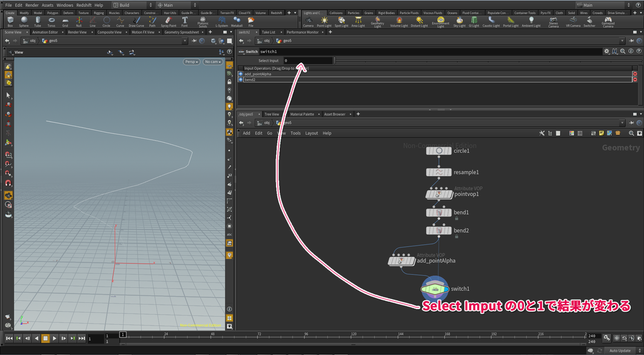Add an Environment Light from shelf
644x355 pixels.
(441, 22)
